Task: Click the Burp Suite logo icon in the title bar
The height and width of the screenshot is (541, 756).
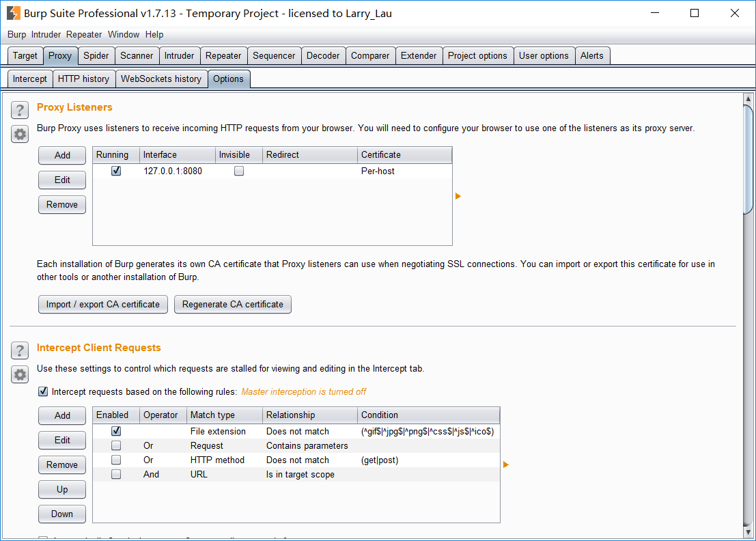Action: (14, 14)
